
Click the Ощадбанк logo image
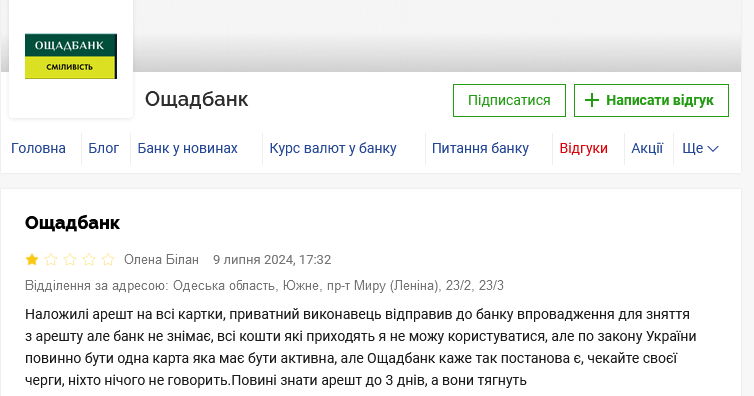coord(71,56)
